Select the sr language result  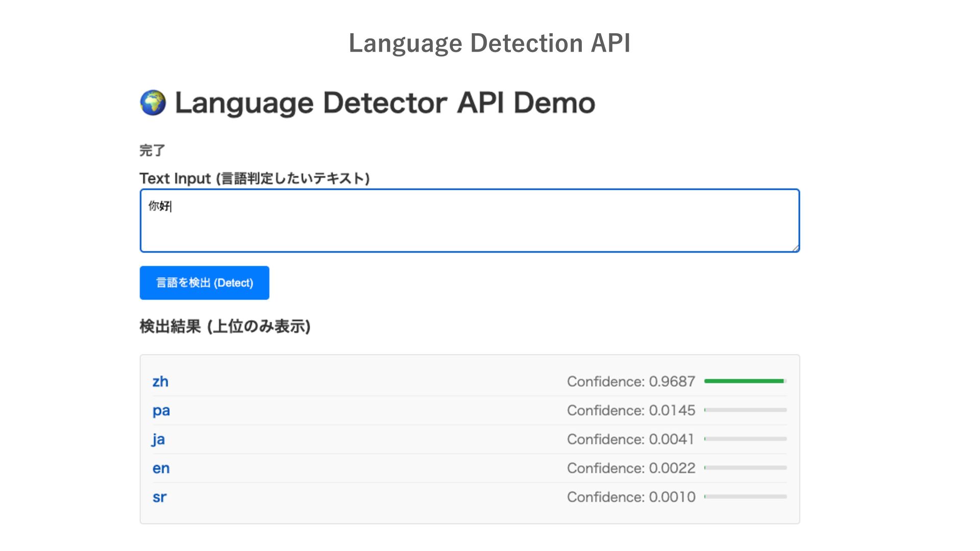pos(159,497)
